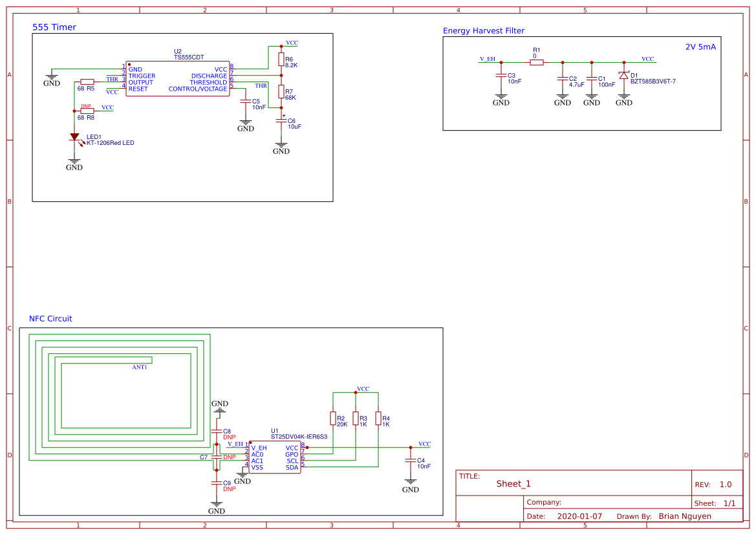Image resolution: width=756 pixels, height=535 pixels.
Task: Click the LED1 red LED symbol
Action: (74, 136)
